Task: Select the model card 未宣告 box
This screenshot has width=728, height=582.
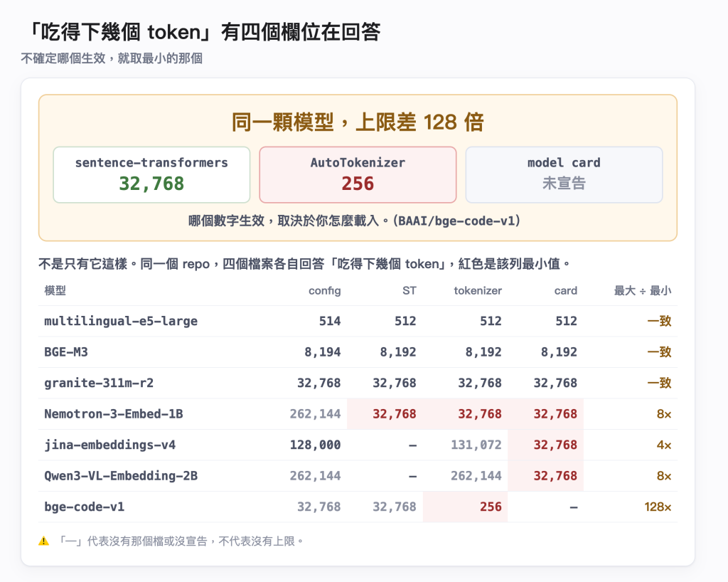Action: 564,174
